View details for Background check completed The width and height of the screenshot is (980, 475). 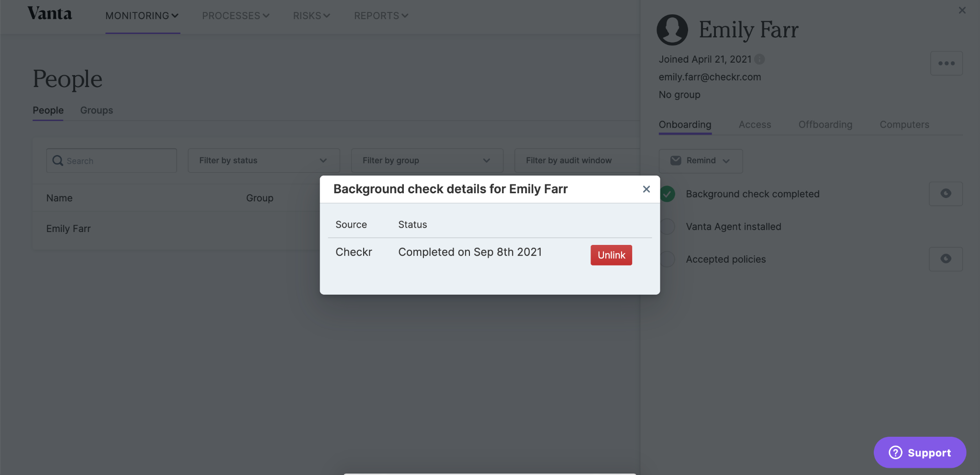pyautogui.click(x=946, y=194)
